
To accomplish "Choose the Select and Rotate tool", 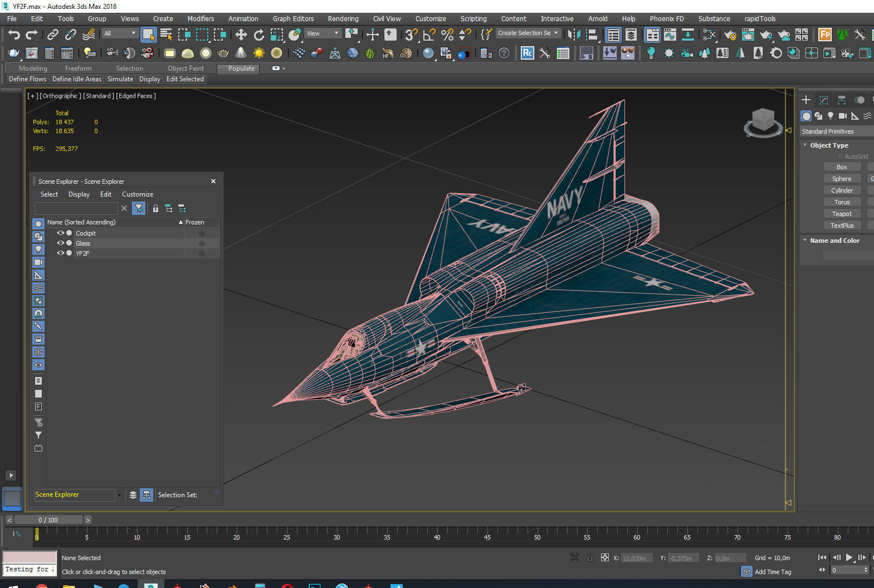I will (259, 35).
